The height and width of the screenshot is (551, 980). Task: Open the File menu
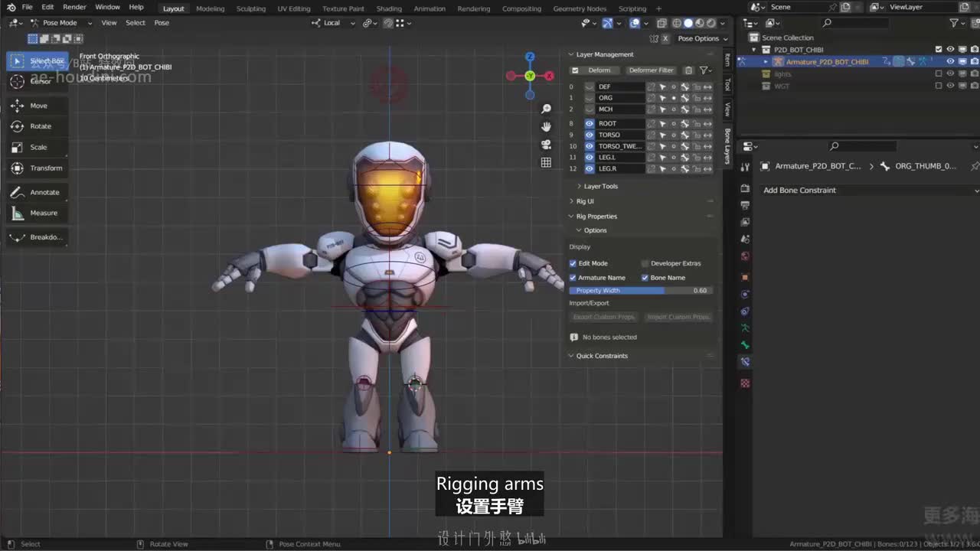pyautogui.click(x=27, y=8)
